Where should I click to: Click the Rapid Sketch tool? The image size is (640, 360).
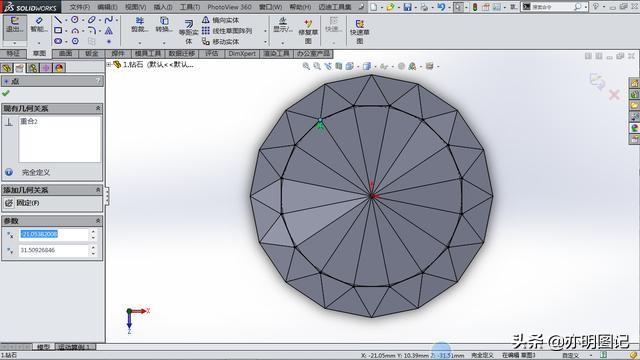tap(359, 31)
